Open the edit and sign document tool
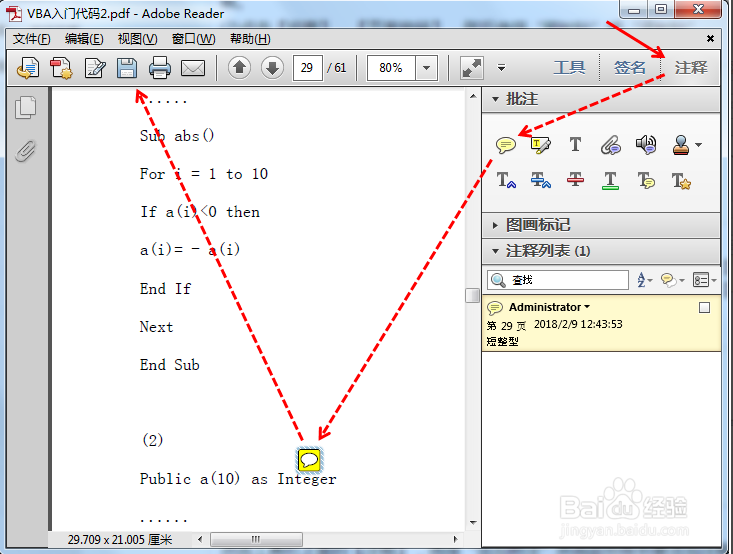733x554 pixels. pyautogui.click(x=94, y=68)
